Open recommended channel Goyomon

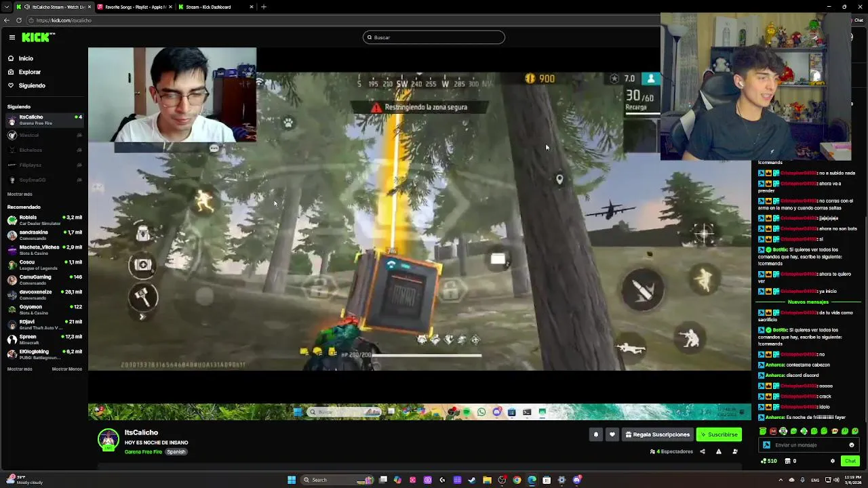(x=44, y=309)
